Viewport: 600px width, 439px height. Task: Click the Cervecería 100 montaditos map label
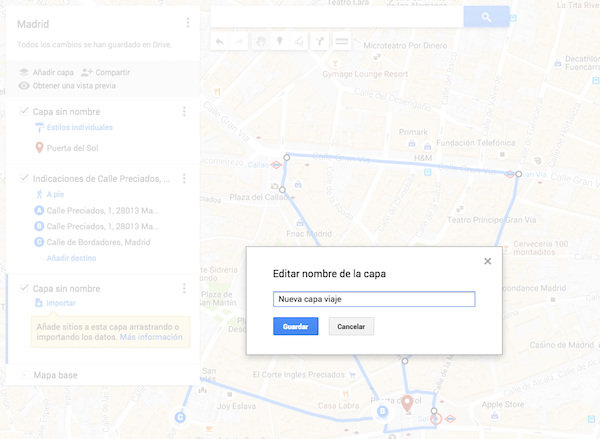541,248
